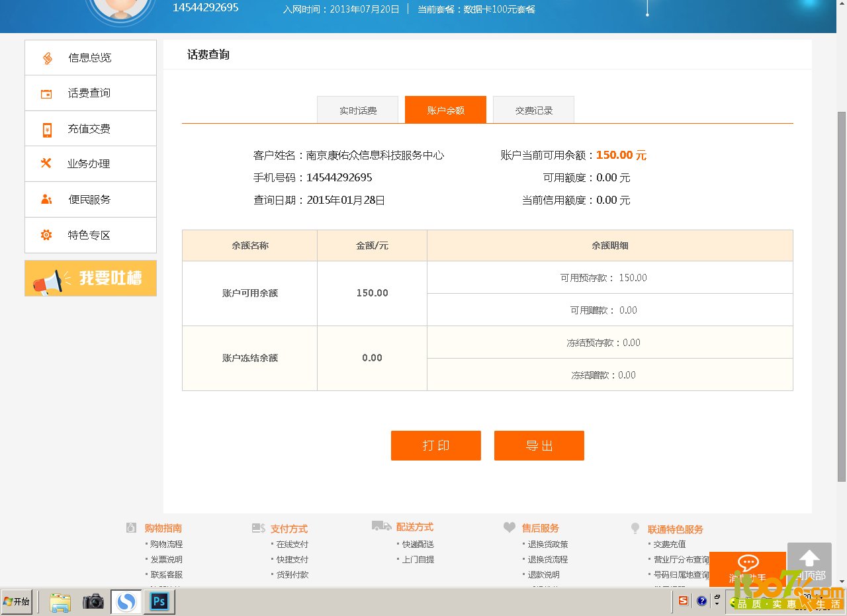Click the 导出 export button
The image size is (847, 616).
point(539,445)
